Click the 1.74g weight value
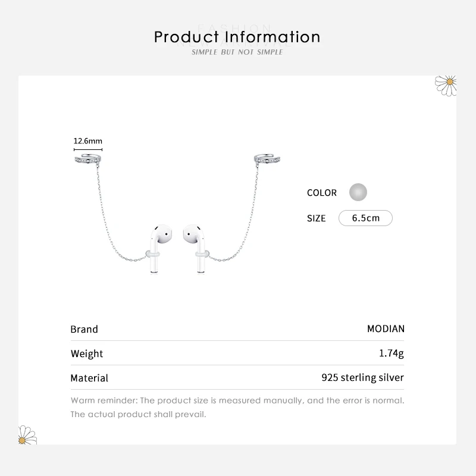 392,353
